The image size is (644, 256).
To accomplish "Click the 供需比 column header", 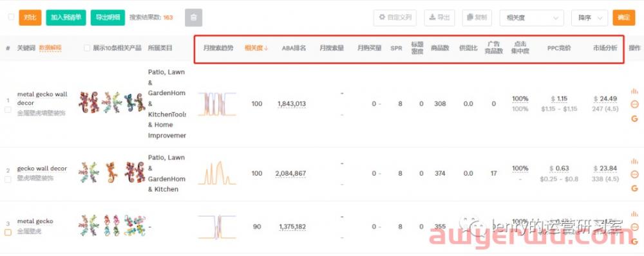I will [x=468, y=48].
